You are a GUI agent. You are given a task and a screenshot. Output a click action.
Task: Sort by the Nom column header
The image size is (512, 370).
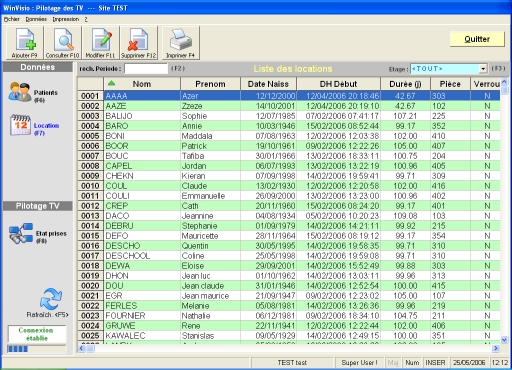point(142,84)
